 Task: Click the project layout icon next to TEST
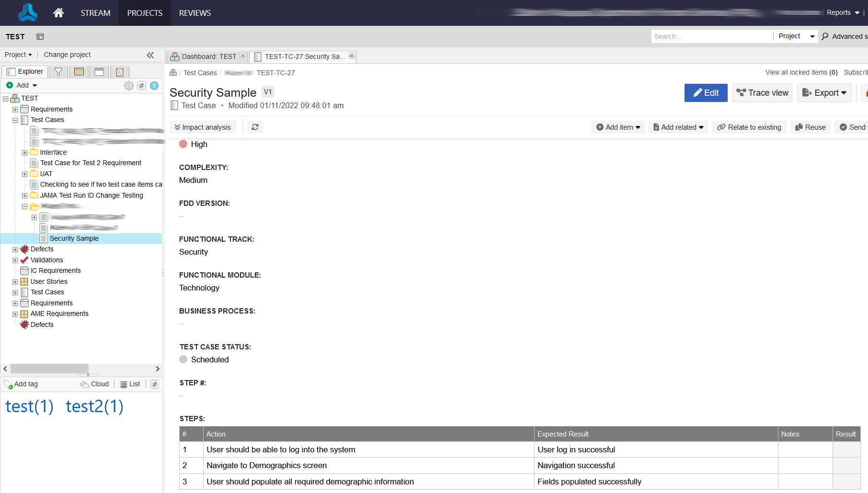tap(40, 37)
